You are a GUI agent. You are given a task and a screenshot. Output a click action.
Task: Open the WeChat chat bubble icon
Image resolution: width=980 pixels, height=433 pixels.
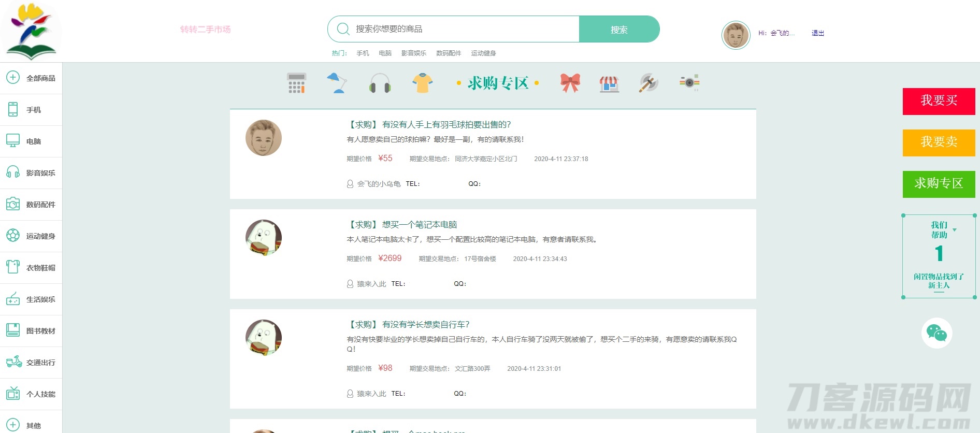[936, 333]
